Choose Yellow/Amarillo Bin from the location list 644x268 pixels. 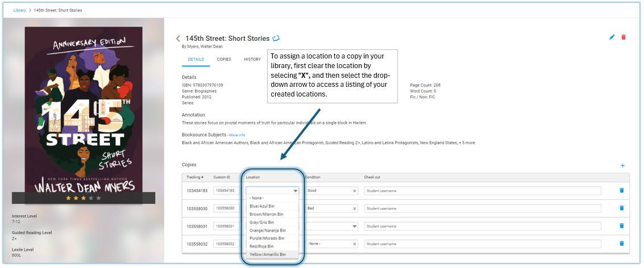(x=272, y=254)
